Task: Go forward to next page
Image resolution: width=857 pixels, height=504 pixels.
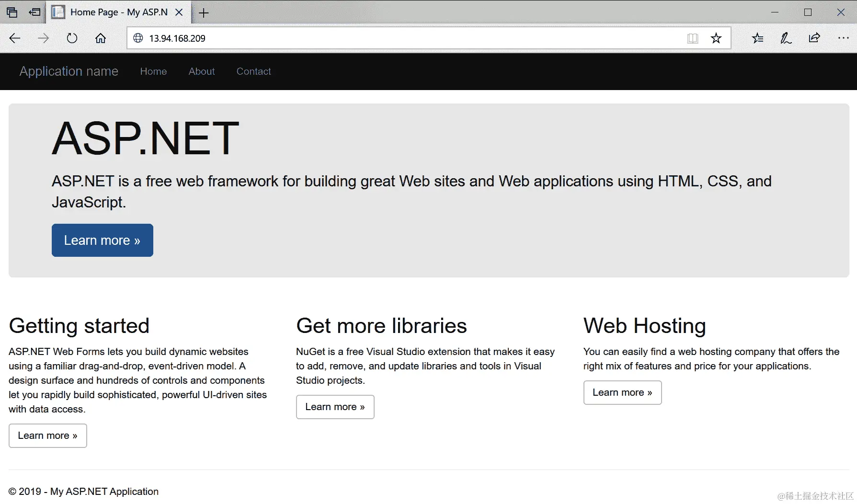Action: (x=43, y=38)
